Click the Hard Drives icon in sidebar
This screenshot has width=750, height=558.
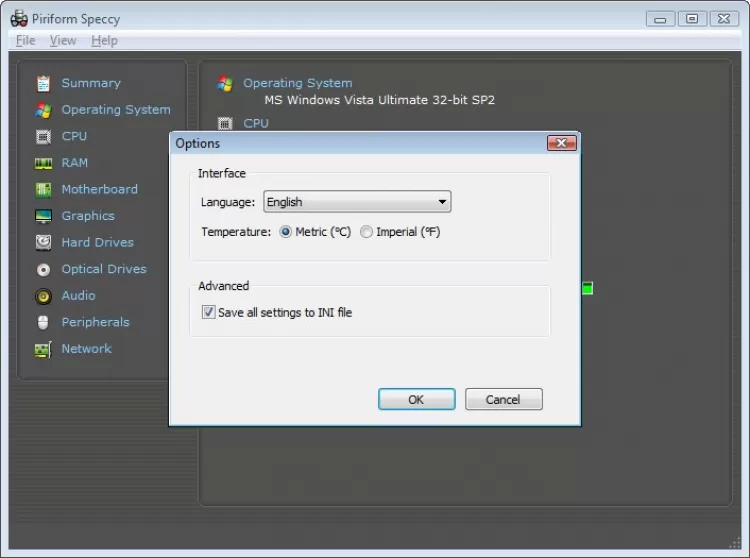(43, 242)
